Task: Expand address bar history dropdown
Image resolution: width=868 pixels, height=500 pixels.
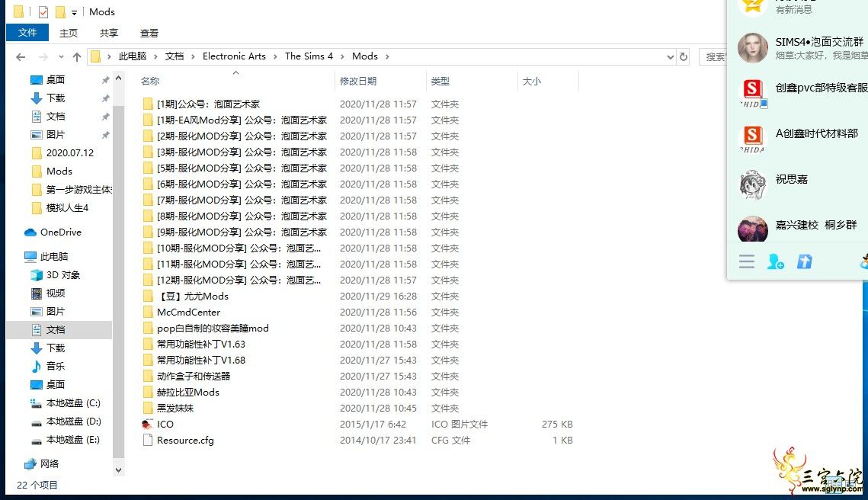Action: point(670,56)
